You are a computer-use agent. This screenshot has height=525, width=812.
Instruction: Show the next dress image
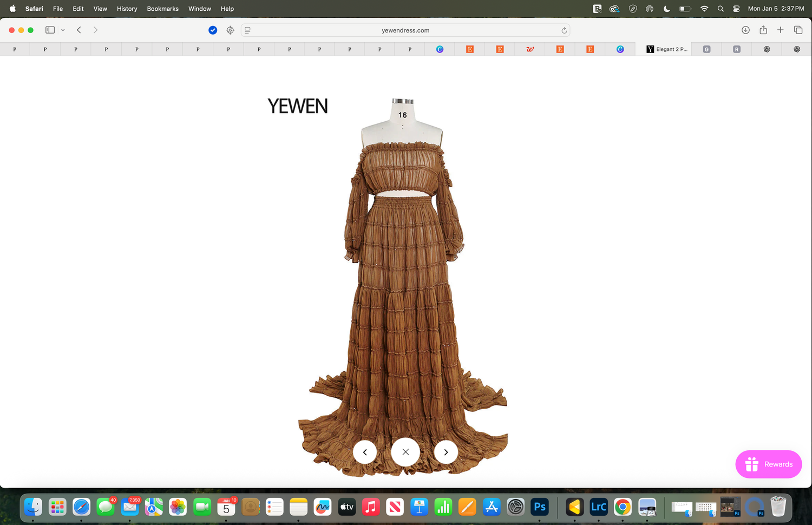click(446, 452)
